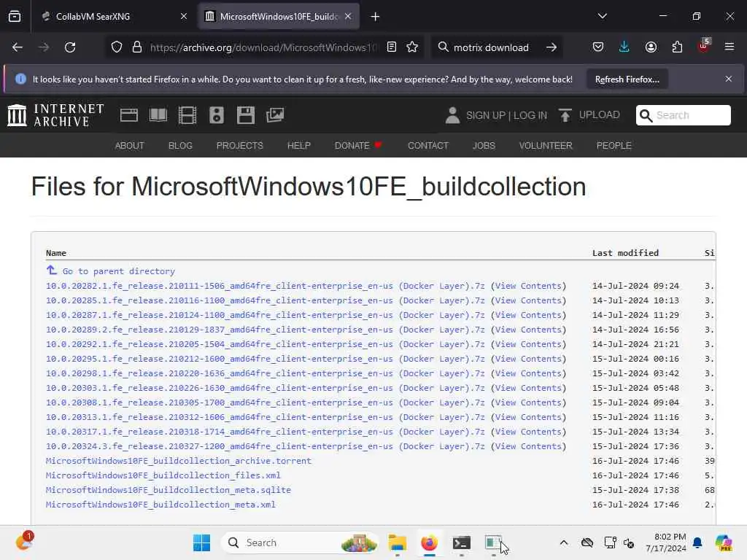
Task: Download the 10.0.20292.1 Docker Layer .7z
Action: pyautogui.click(x=265, y=344)
